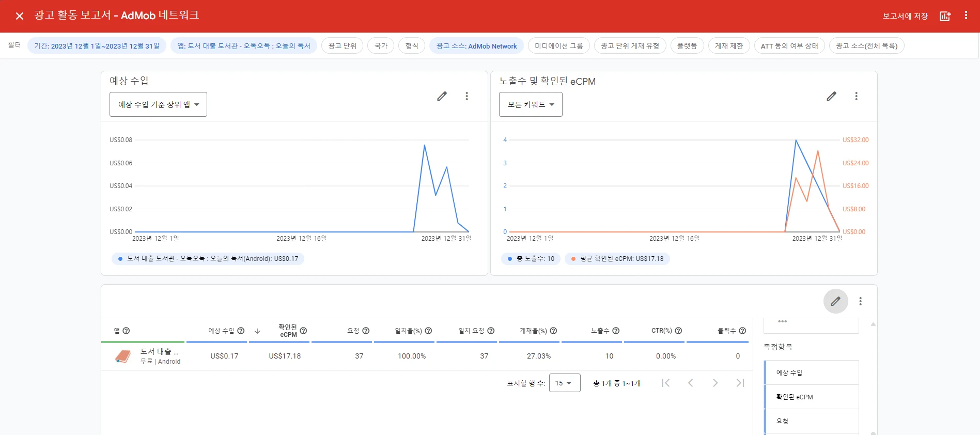This screenshot has height=435, width=980.
Task: Click the 0.00% CTR cell
Action: [x=666, y=356]
